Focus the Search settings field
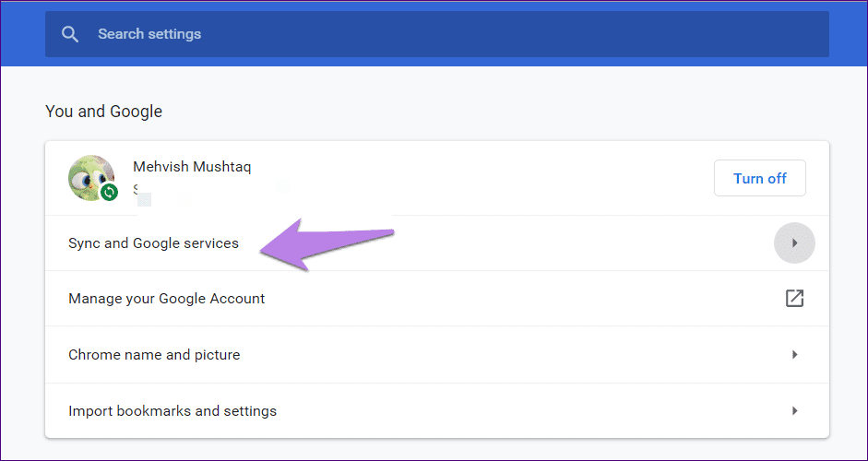 [x=437, y=34]
